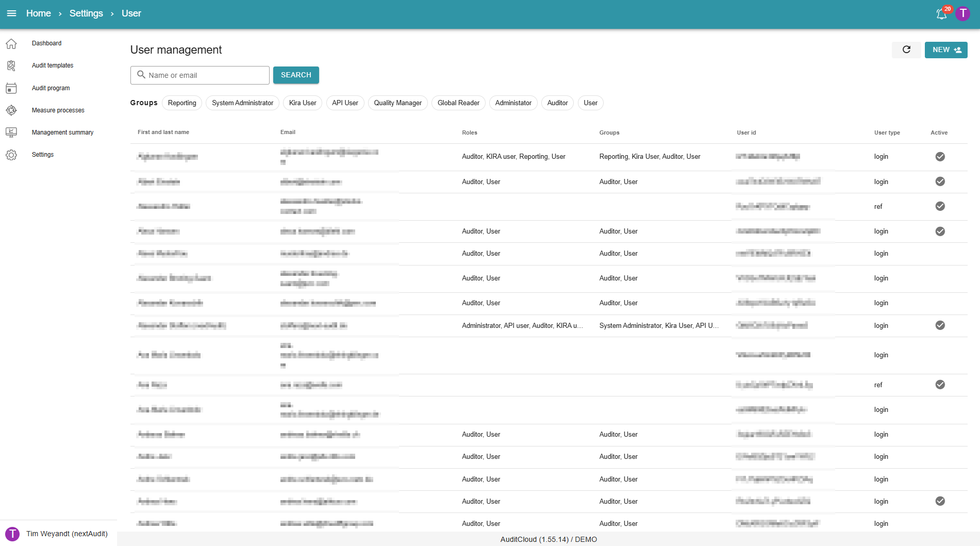Click the Home breadcrumb
This screenshot has width=980, height=546.
pyautogui.click(x=39, y=13)
